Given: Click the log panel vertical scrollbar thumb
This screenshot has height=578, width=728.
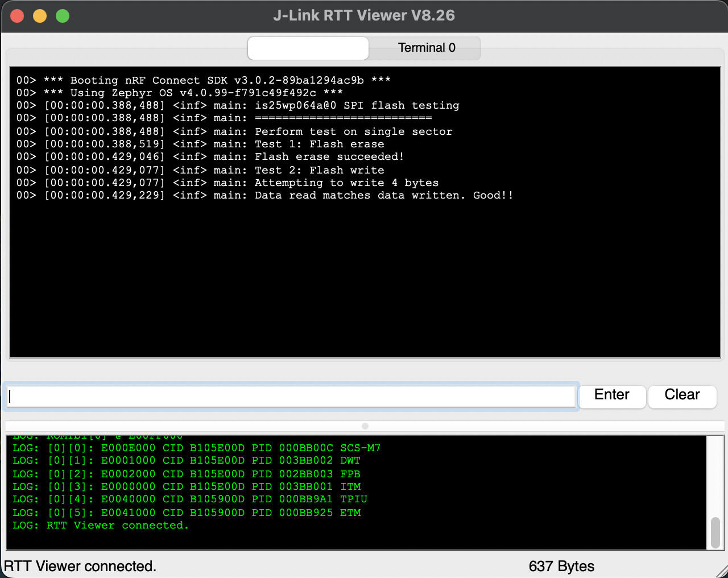Looking at the screenshot, I should [x=715, y=531].
